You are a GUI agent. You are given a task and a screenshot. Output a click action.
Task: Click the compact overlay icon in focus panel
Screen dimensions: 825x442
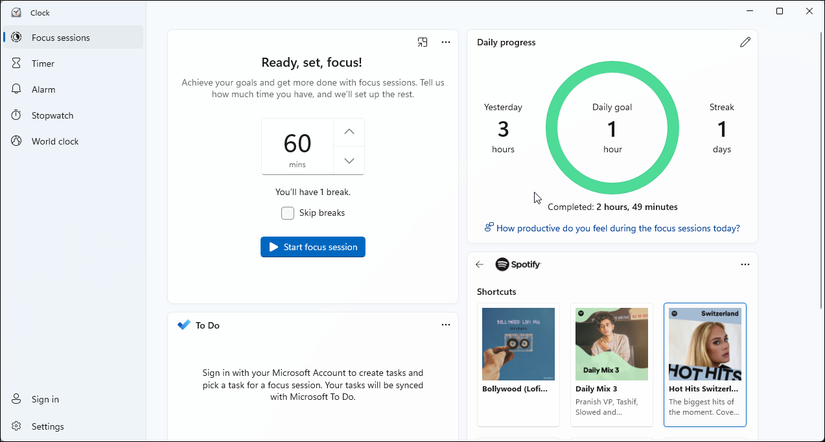point(423,42)
